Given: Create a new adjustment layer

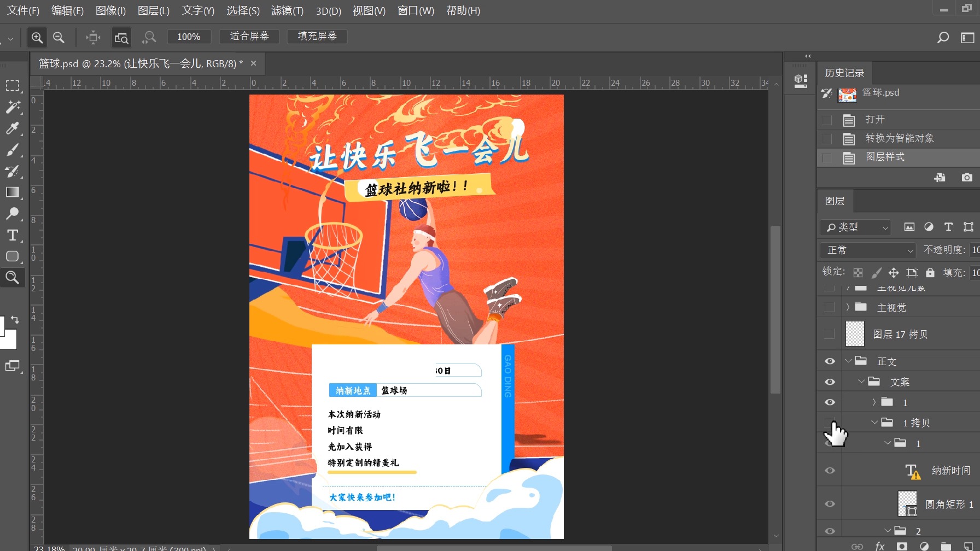Looking at the screenshot, I should [925, 545].
